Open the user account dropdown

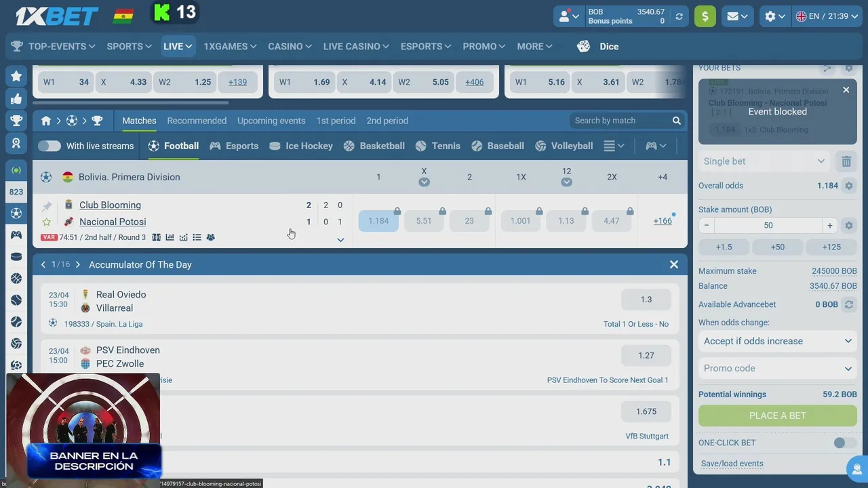568,16
